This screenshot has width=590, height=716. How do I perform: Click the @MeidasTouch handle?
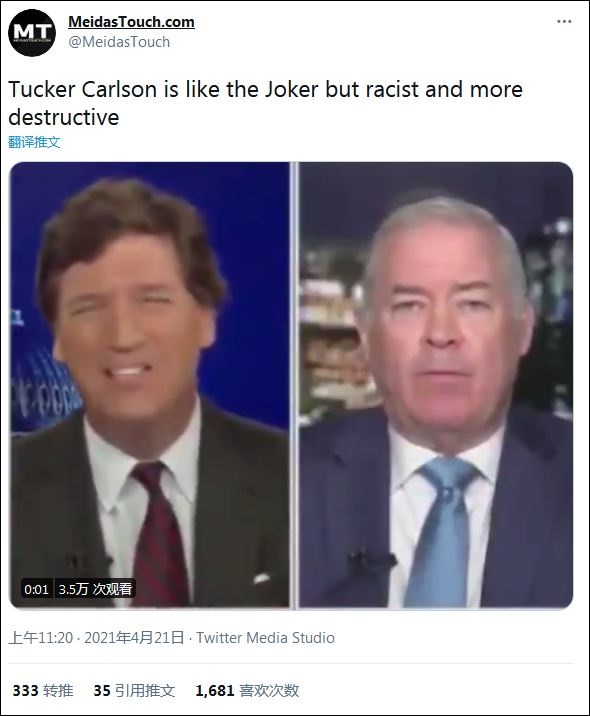pos(119,42)
